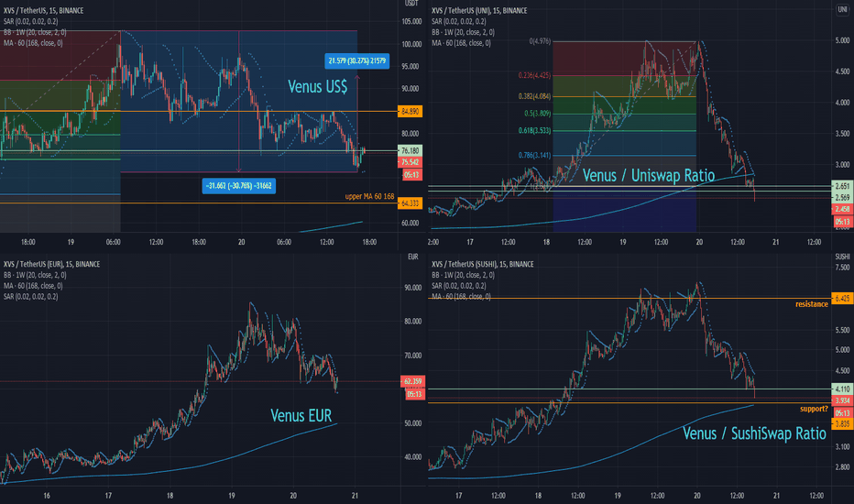The image size is (854, 504).
Task: Click the XVS / TetherUS, 15, BINANCE chart title
Action: [x=44, y=10]
